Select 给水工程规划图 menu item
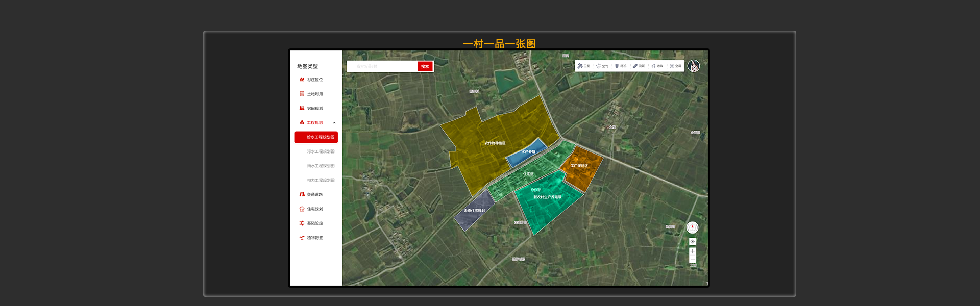The image size is (980, 306). (316, 137)
